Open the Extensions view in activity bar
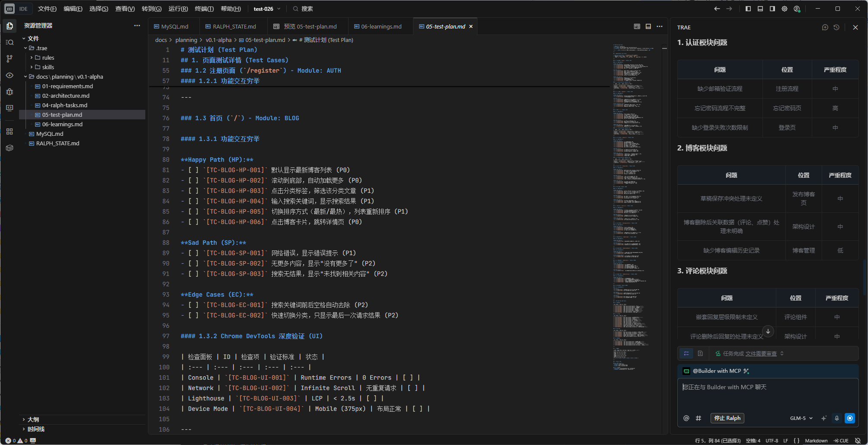868x445 pixels. tap(10, 131)
